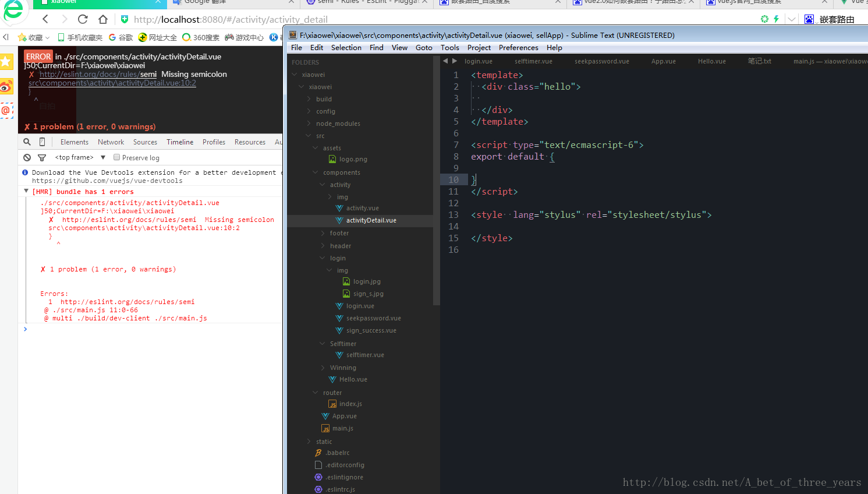Click the browser back arrow

click(45, 19)
